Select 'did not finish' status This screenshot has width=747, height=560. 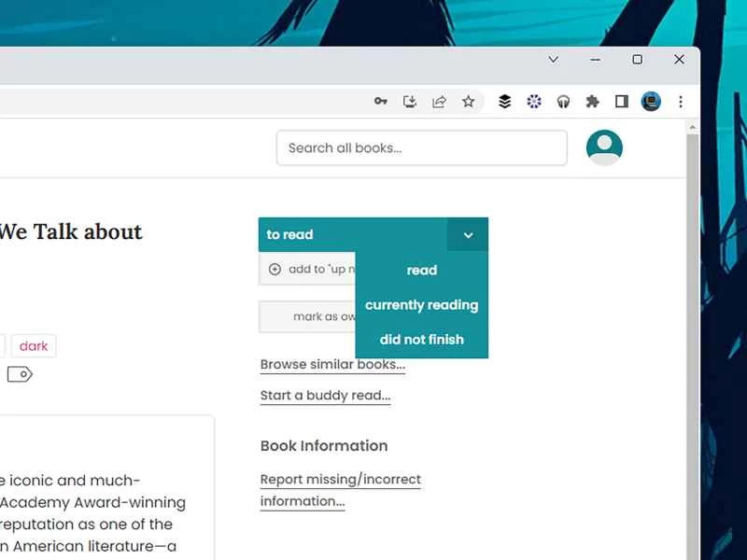[x=421, y=339]
